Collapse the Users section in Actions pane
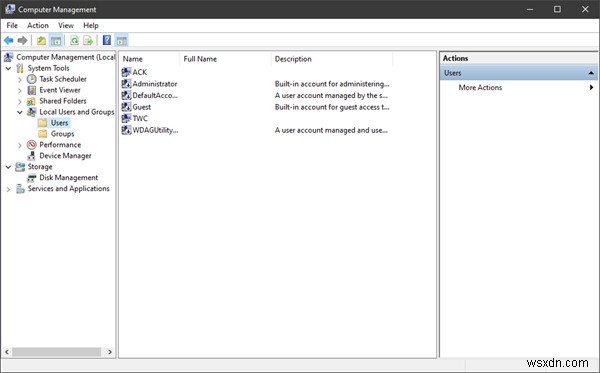The image size is (600, 373). tap(591, 73)
